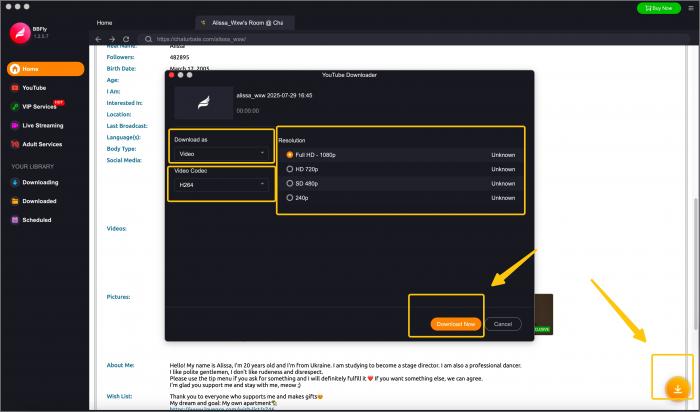Click the search icon in address bar
This screenshot has width=700, height=412.
coord(148,39)
